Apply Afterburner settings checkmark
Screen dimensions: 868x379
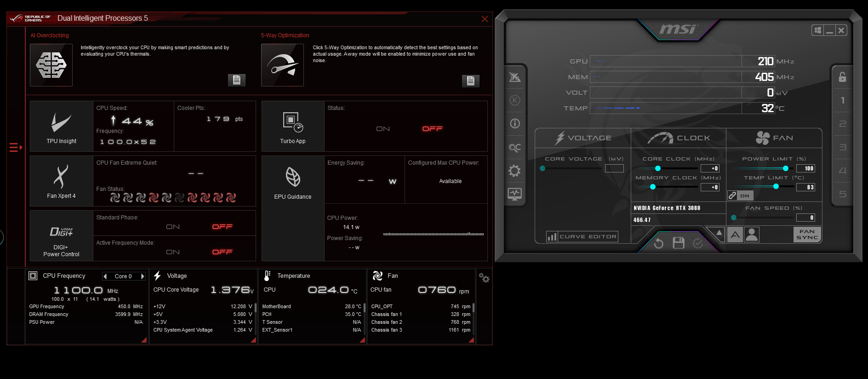[698, 243]
